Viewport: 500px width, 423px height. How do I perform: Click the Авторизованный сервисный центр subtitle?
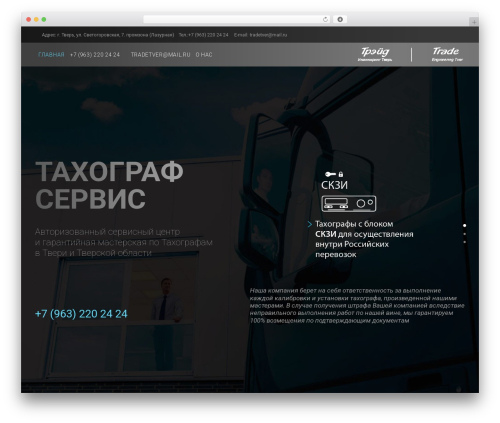coord(123,242)
